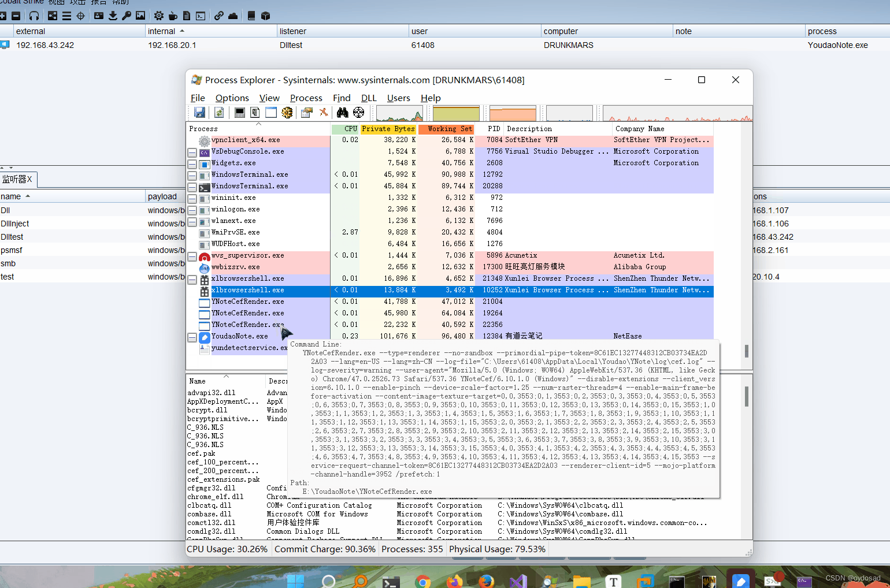Open Chrome from the Windows taskbar
The image size is (890, 588).
pos(422,582)
